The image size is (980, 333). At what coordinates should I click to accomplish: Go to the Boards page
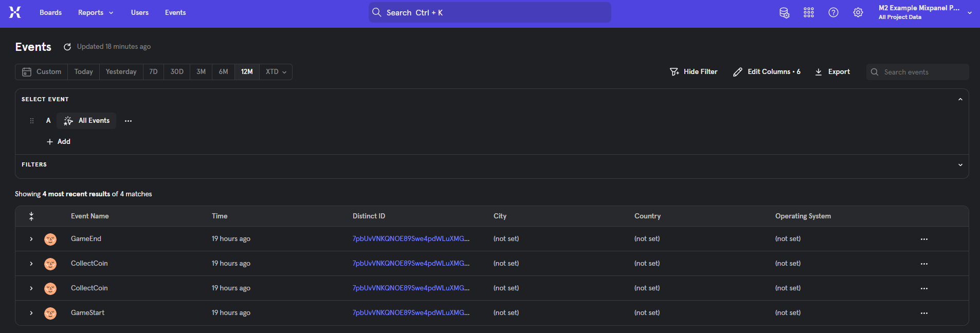50,13
